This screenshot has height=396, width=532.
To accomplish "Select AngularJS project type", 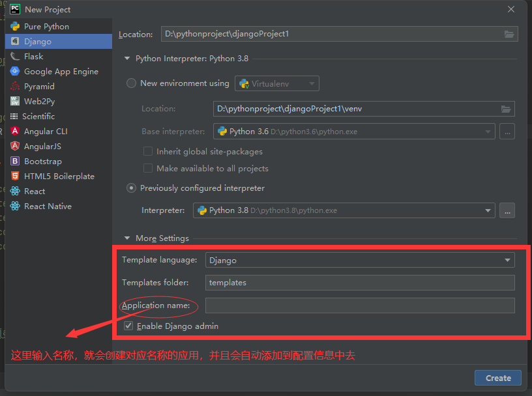I will pyautogui.click(x=59, y=146).
